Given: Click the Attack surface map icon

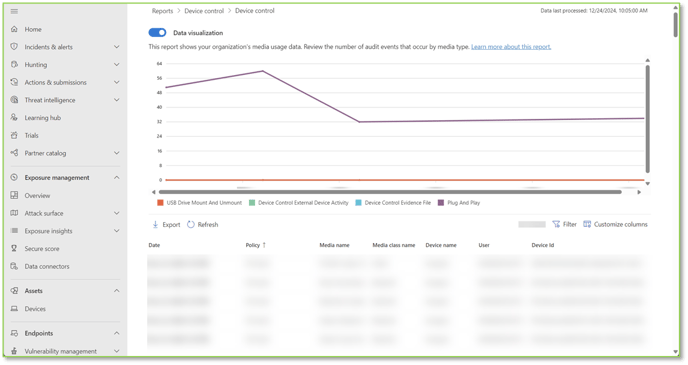Looking at the screenshot, I should [x=14, y=213].
